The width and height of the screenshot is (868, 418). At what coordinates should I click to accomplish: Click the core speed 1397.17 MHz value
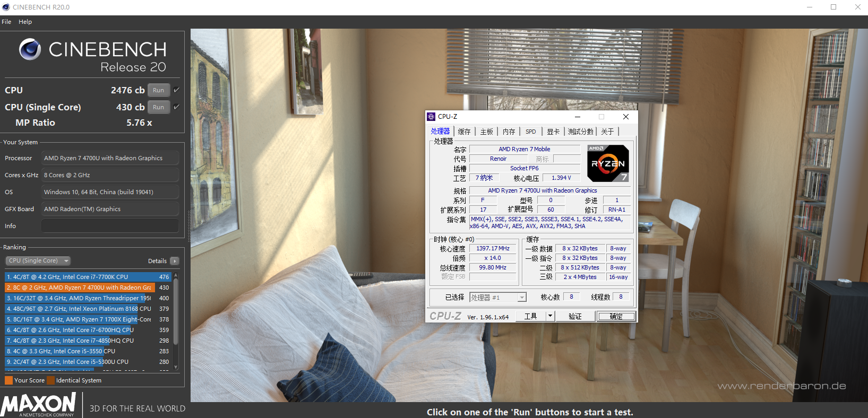point(493,248)
